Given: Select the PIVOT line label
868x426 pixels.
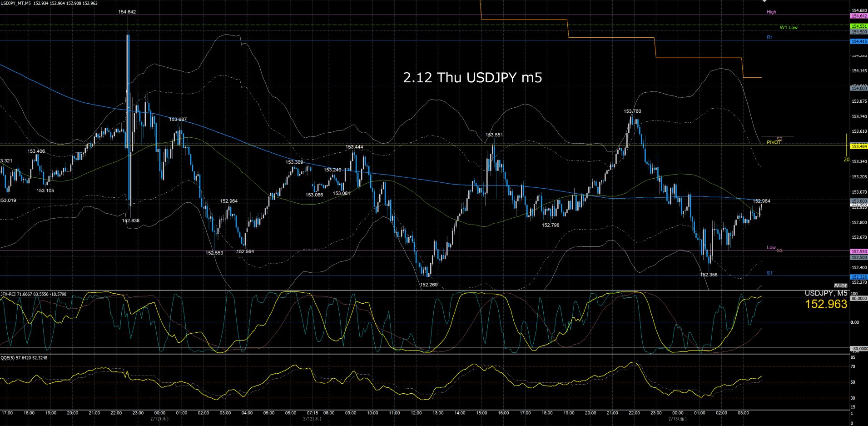Looking at the screenshot, I should 774,142.
